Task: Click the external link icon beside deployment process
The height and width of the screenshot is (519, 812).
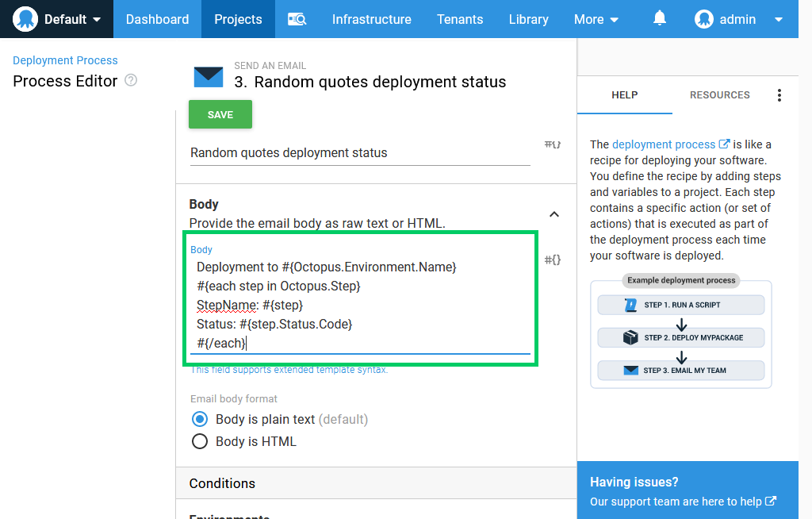Action: click(x=725, y=144)
